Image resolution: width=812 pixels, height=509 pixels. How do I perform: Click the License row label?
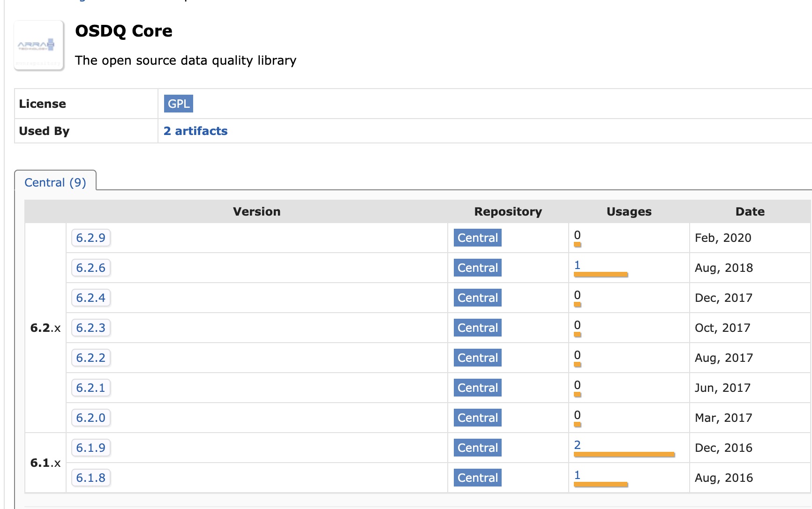[x=42, y=104]
